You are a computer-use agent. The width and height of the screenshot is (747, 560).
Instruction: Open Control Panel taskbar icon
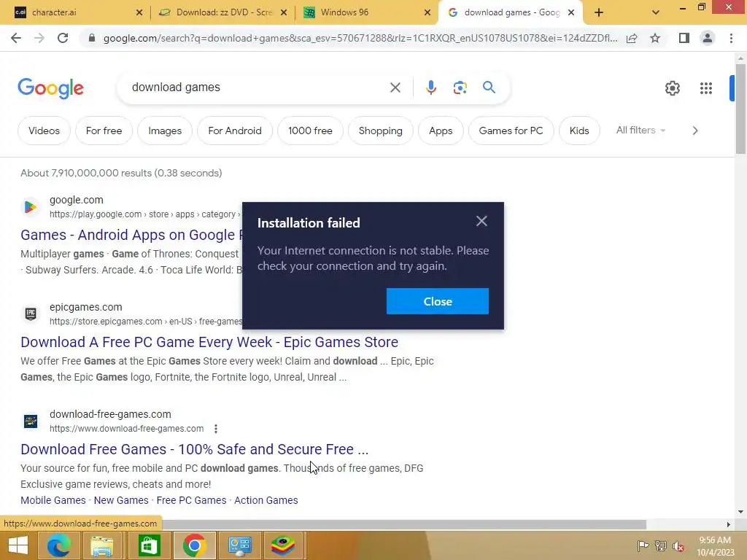239,545
